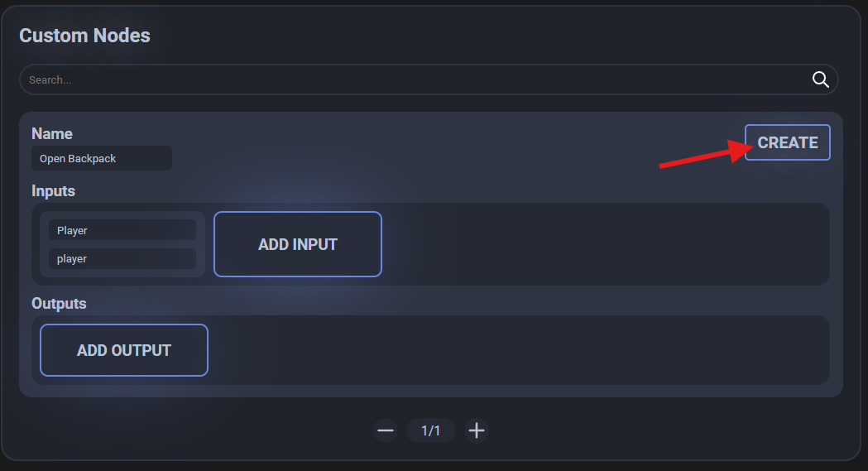Click empty space right of ADD OUTPUT
868x471 pixels.
[x=513, y=350]
